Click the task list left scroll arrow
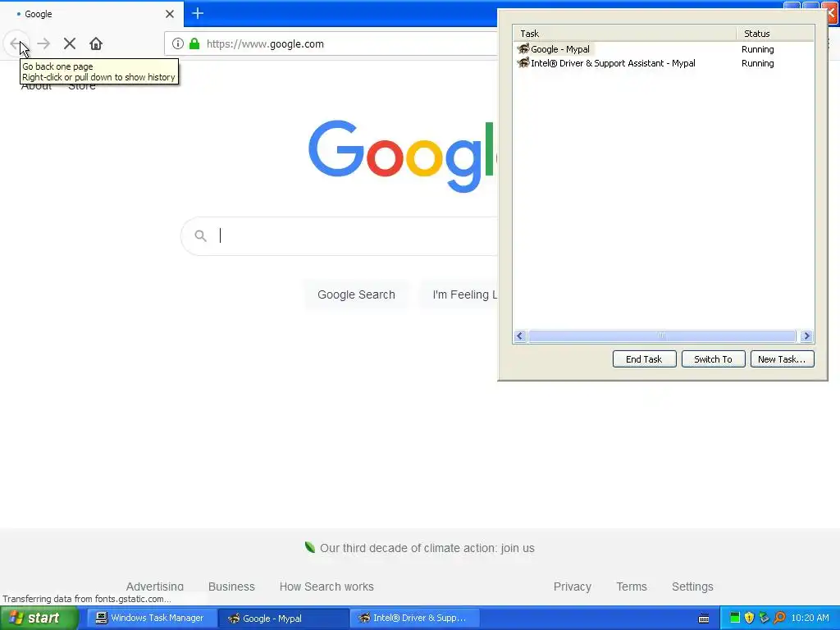Image resolution: width=840 pixels, height=630 pixels. coord(519,336)
